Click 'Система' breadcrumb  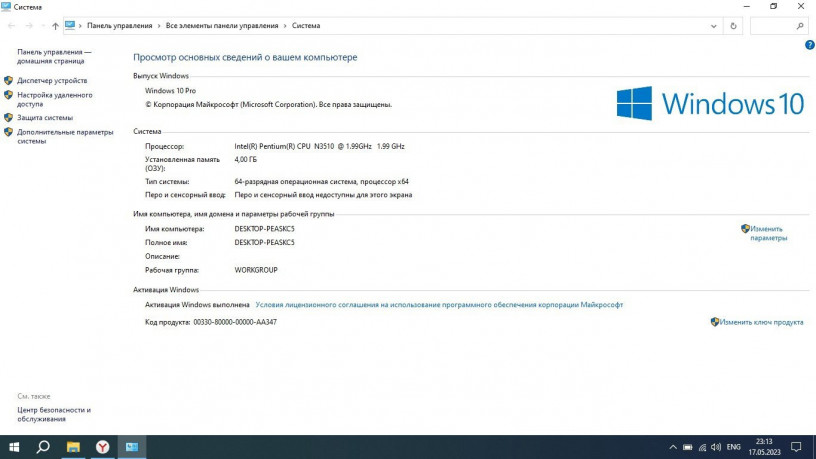pos(306,26)
